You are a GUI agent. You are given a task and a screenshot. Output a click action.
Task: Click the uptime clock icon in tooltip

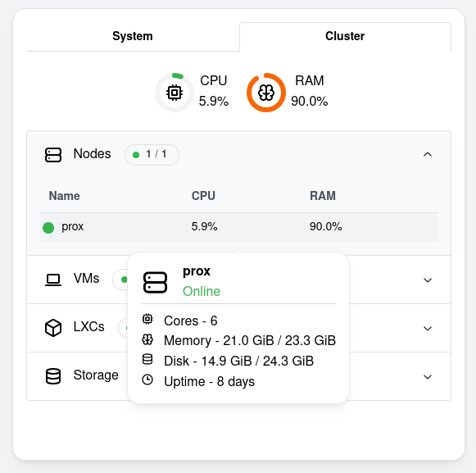(147, 380)
